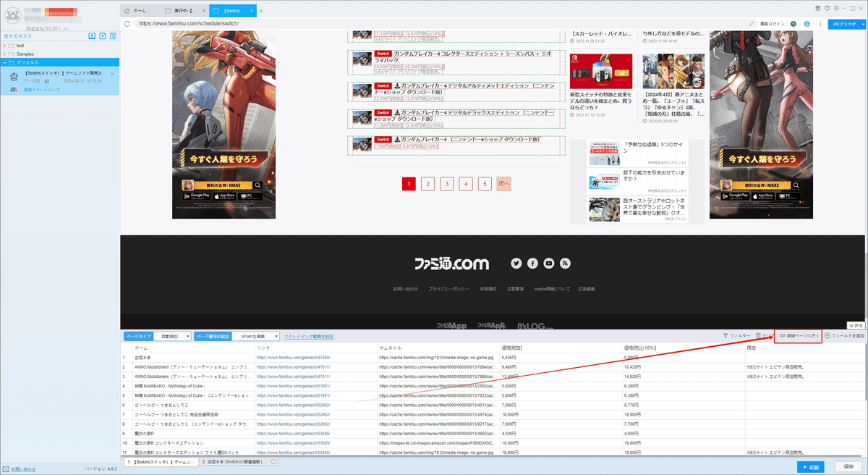
Task: Click the 高速スクレイピング gauge icon
Action: 13,90
